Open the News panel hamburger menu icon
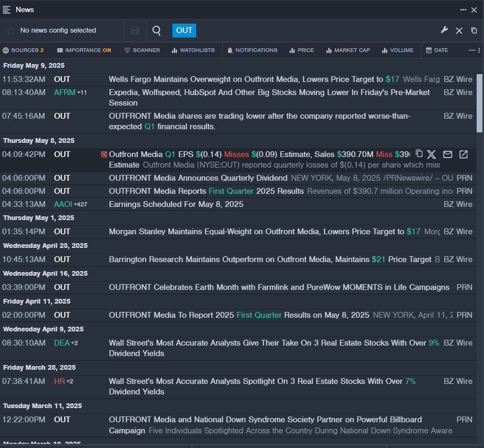Screen dimensions: 484x448 pos(6,10)
